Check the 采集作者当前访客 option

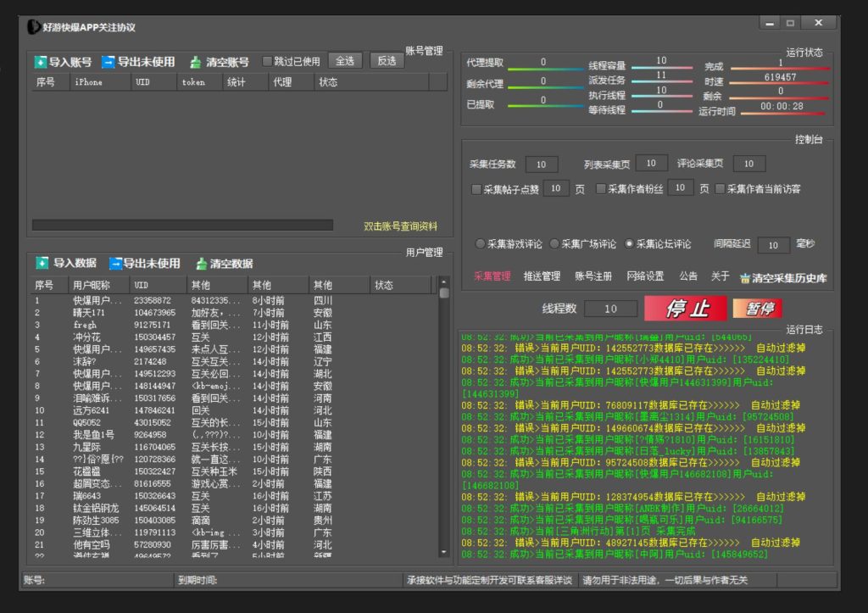click(721, 189)
